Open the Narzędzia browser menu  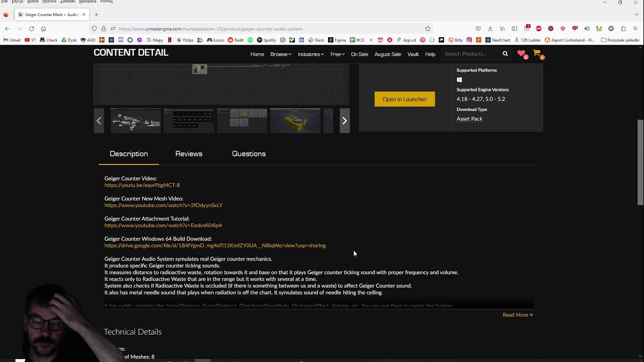point(88,2)
